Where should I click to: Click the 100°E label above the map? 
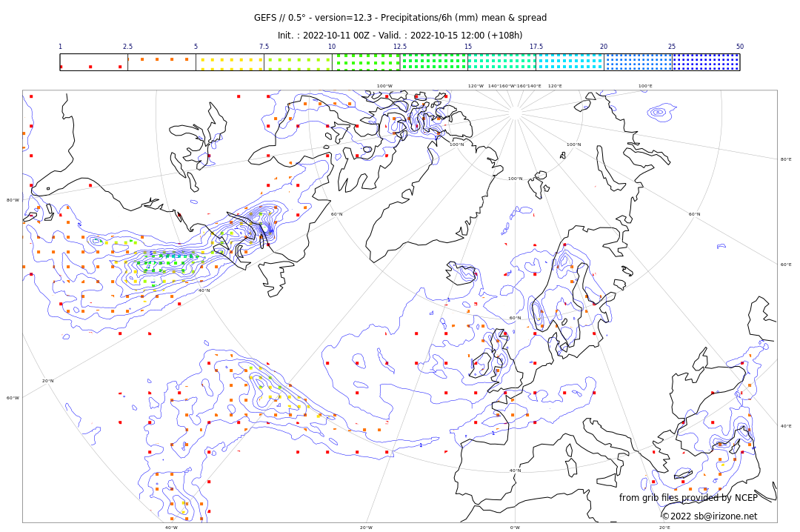645,86
